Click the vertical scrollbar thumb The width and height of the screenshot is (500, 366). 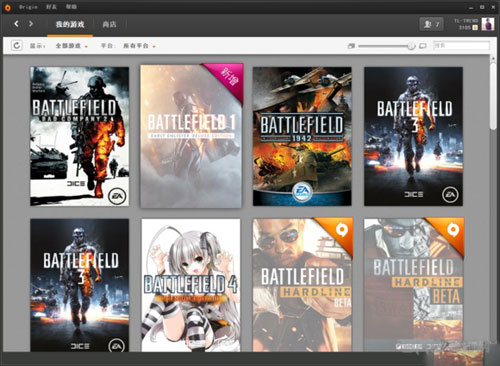(x=493, y=96)
